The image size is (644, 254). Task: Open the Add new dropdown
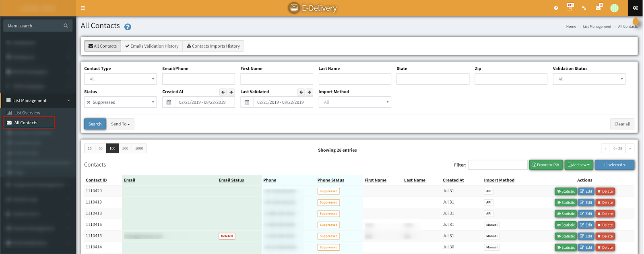pos(579,164)
